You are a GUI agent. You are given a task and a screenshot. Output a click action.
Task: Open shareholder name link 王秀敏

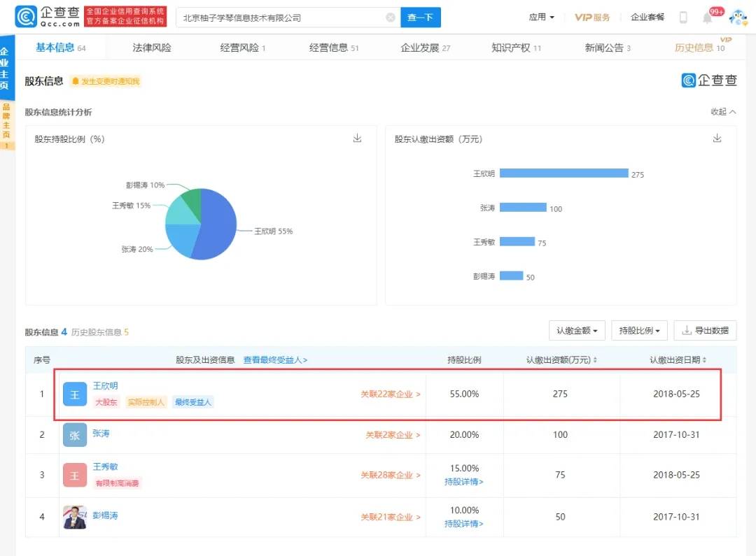(105, 466)
